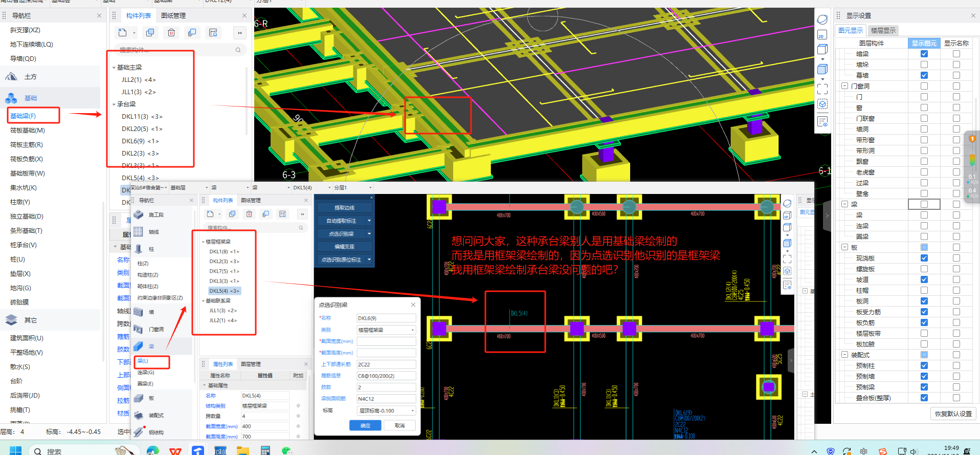The height and width of the screenshot is (455, 980).
Task: Click the full-screen dashed frame icon
Action: click(822, 89)
